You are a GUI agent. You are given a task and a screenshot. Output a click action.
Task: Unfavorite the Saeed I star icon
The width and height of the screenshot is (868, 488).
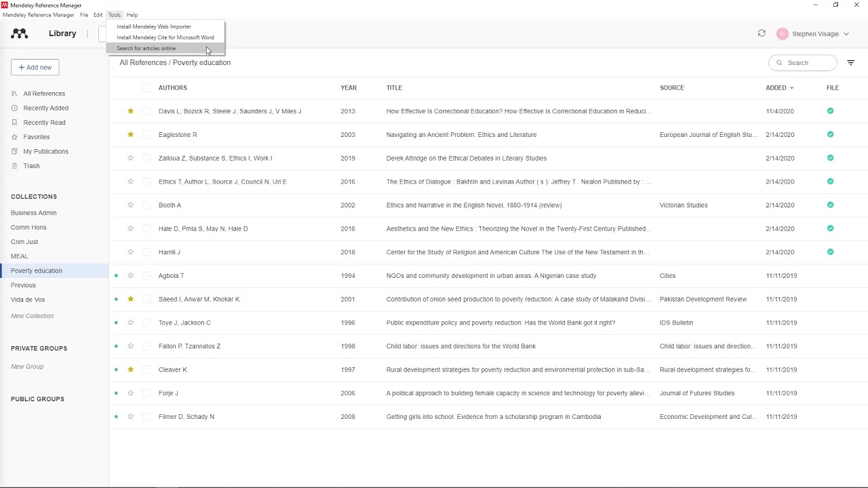131,299
